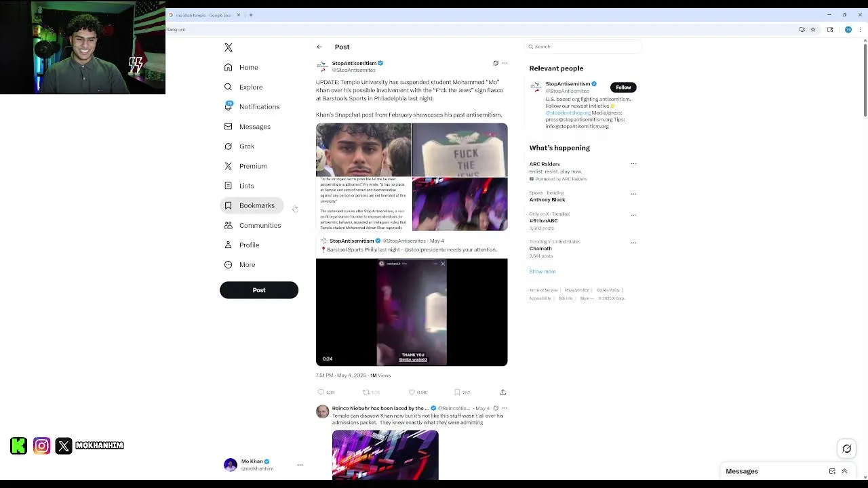Open a new browser tab

[251, 15]
